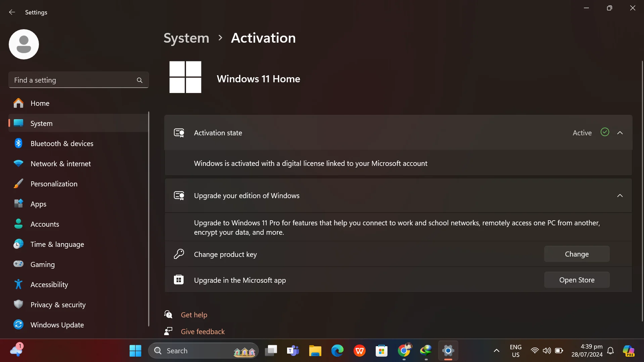Open the notification bell
Screen dimensions: 644x362
point(611,351)
